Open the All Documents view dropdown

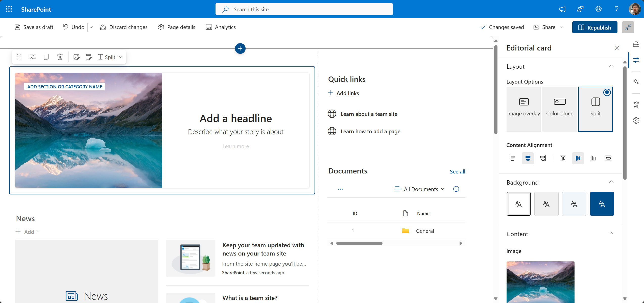tap(419, 189)
